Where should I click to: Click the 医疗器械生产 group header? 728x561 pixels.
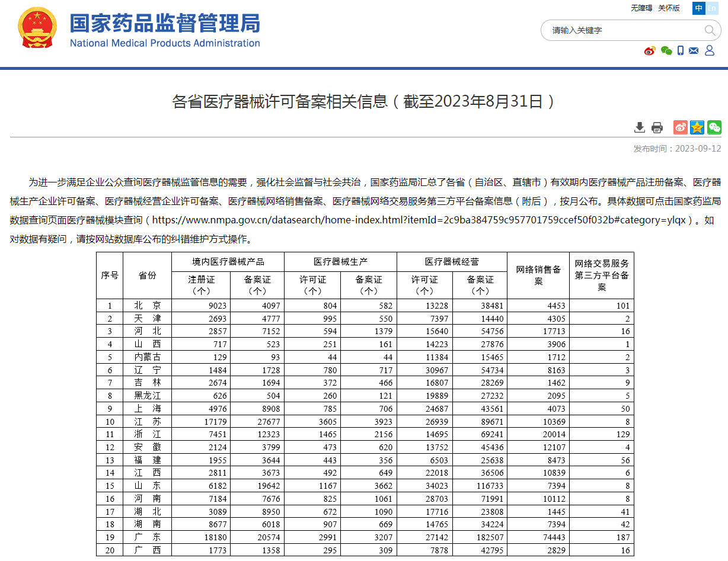point(340,262)
